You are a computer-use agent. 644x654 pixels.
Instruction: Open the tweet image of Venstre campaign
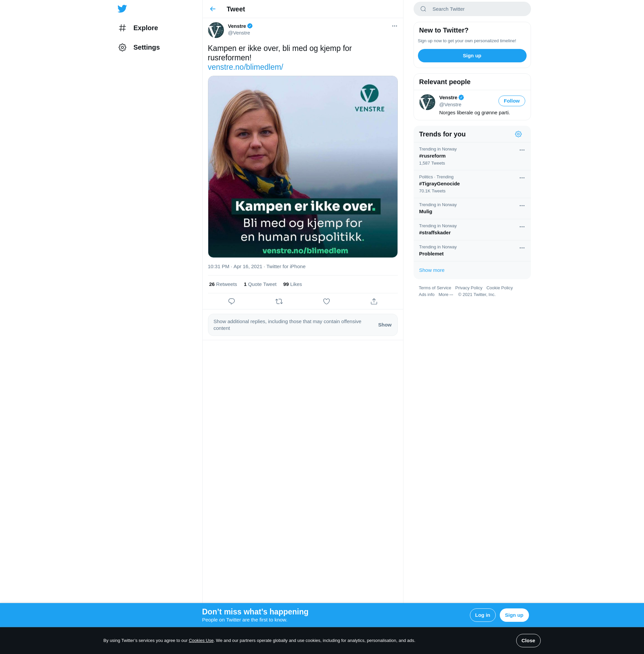pyautogui.click(x=303, y=167)
